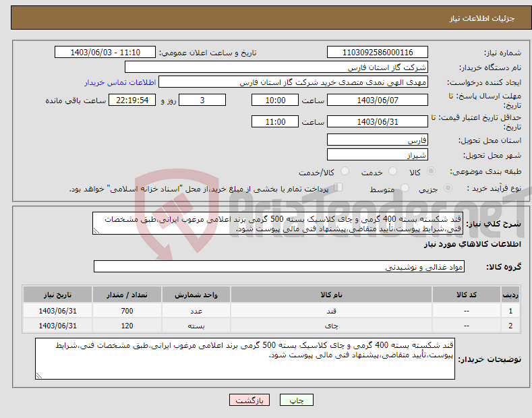Choose the متوسط purchase type radio
The width and height of the screenshot is (532, 418).
tap(405, 188)
